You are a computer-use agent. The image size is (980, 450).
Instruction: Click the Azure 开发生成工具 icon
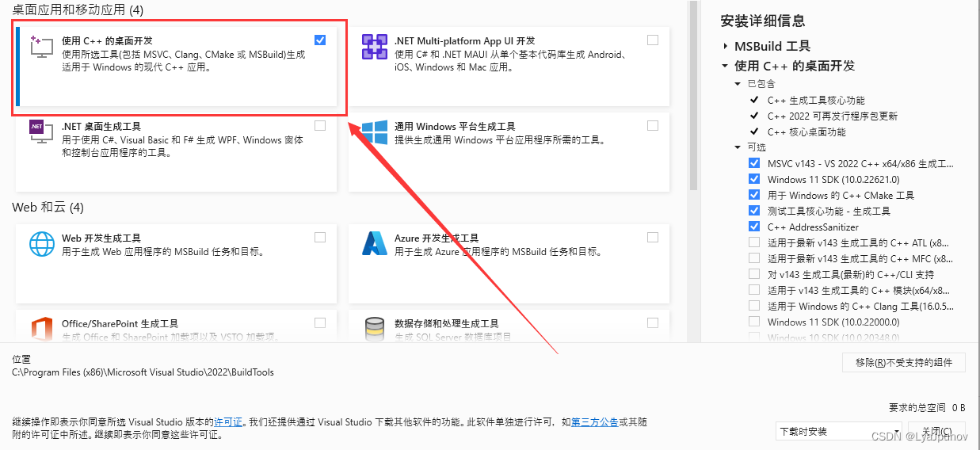click(374, 243)
